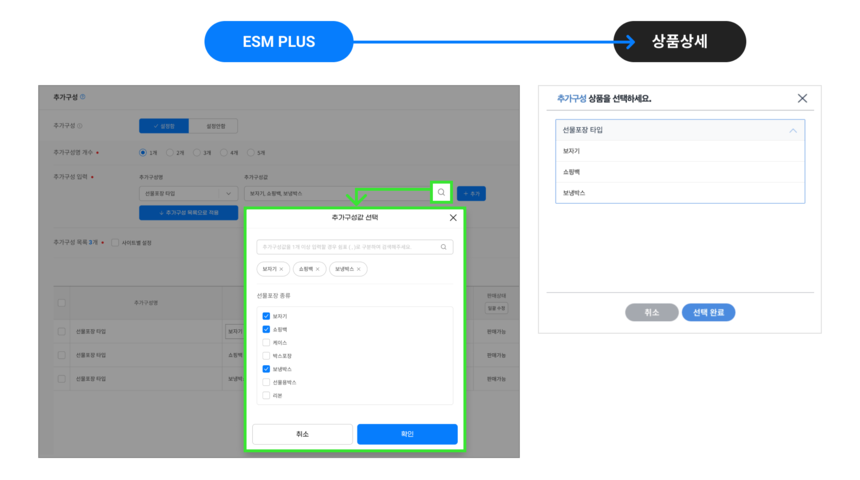Open the 추가구성값 search magnifier icon

(442, 193)
